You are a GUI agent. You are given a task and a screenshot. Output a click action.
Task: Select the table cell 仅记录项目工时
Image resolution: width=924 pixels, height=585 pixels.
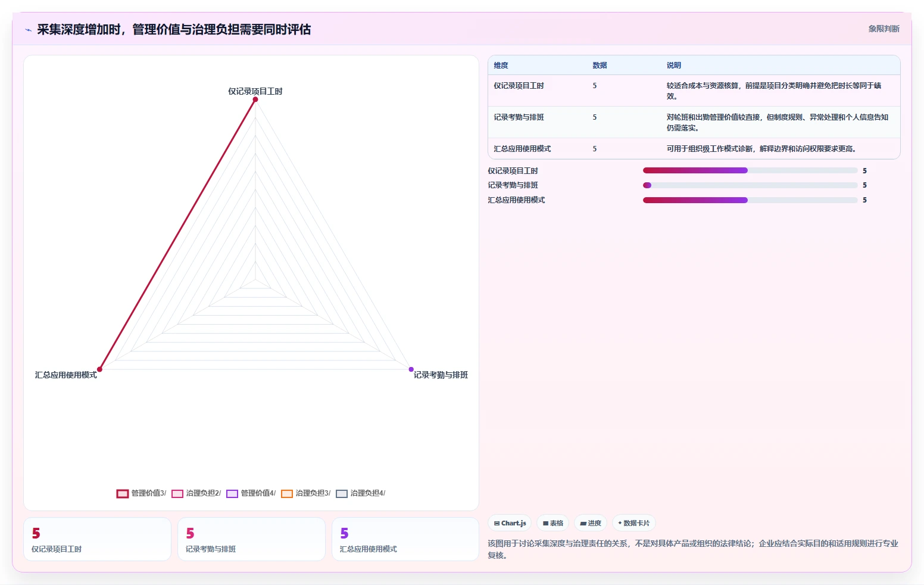pos(519,86)
